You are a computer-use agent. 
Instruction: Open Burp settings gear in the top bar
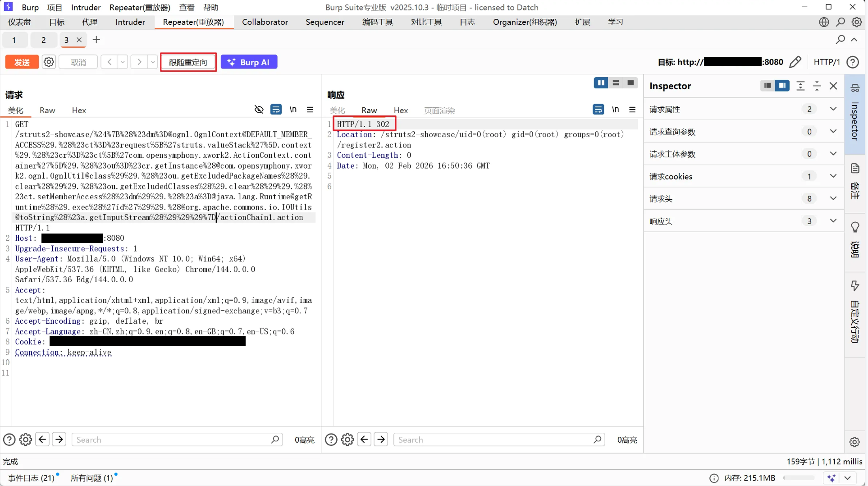click(857, 22)
